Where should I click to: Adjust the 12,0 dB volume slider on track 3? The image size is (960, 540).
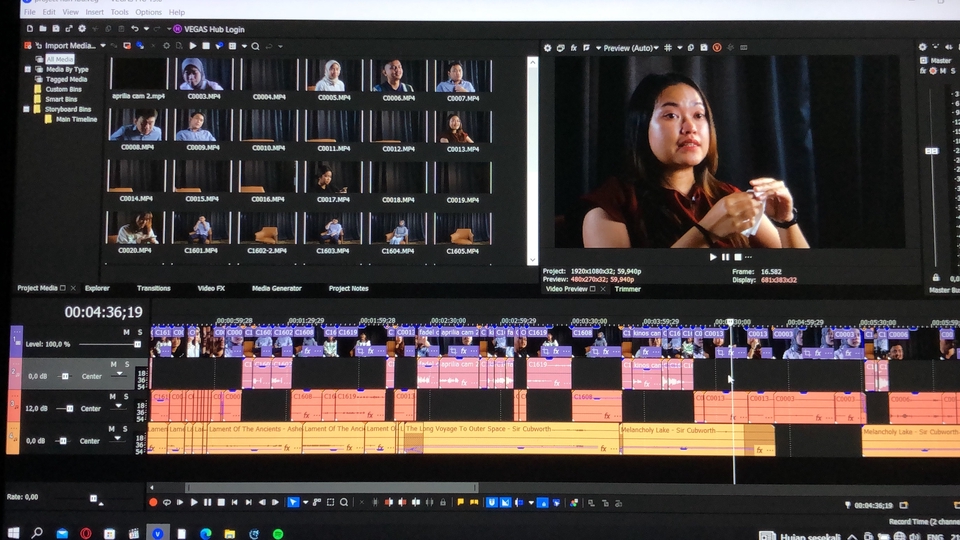click(65, 408)
